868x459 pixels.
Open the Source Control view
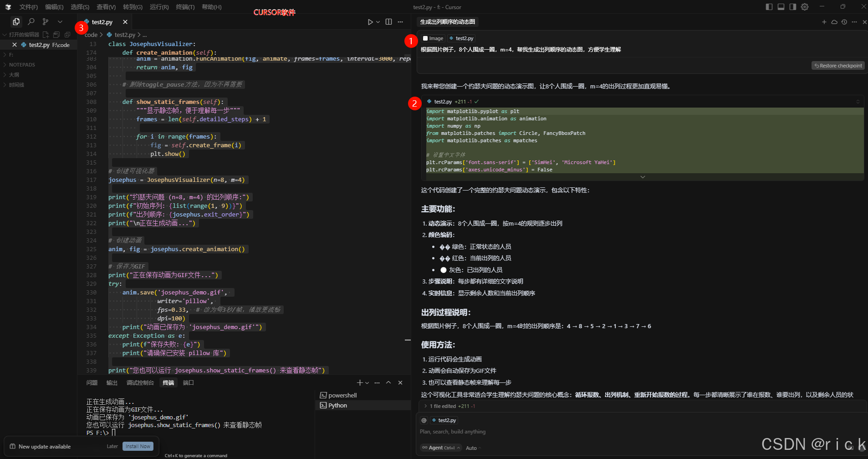tap(45, 21)
